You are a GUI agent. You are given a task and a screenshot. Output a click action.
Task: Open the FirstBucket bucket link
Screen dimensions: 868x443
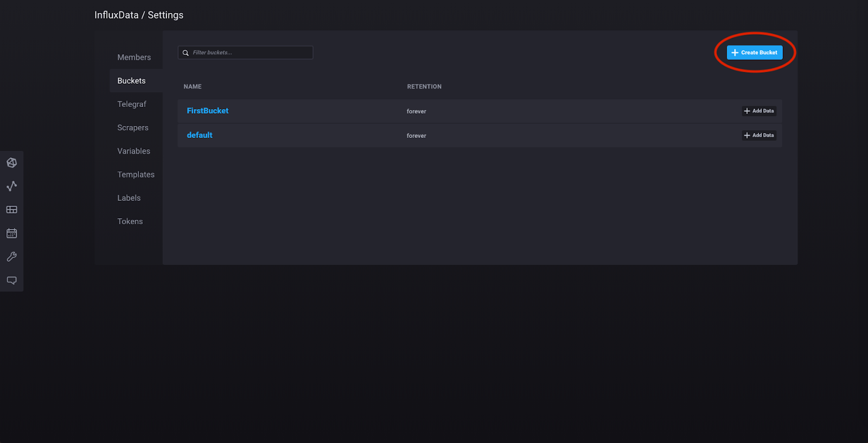click(208, 111)
